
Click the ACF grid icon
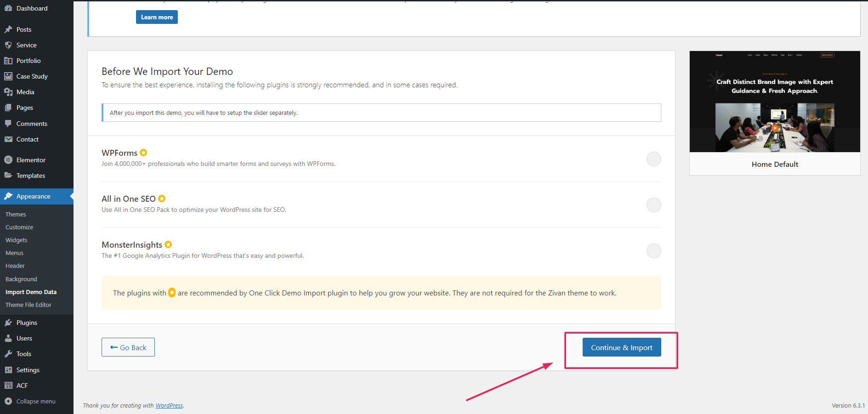tap(8, 386)
